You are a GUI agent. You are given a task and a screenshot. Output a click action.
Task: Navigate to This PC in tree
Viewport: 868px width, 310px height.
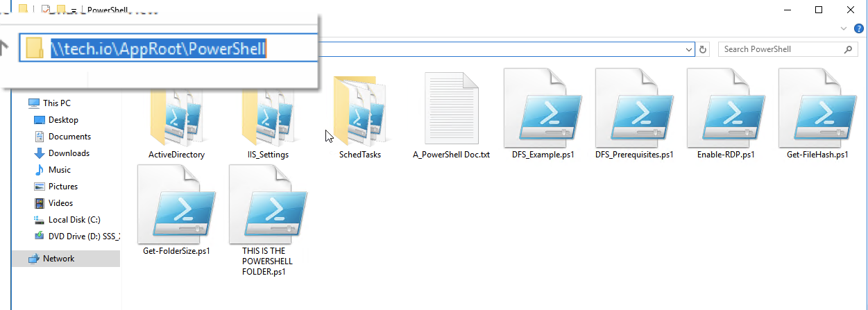(57, 103)
